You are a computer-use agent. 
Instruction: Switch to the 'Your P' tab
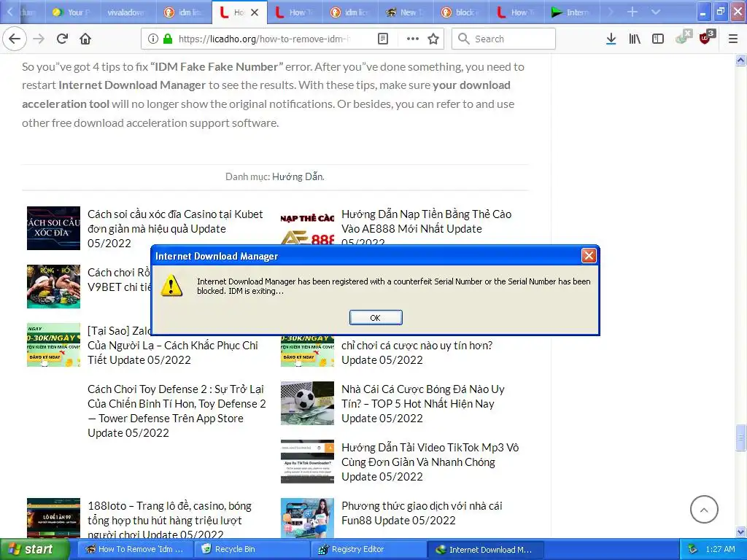pyautogui.click(x=74, y=12)
